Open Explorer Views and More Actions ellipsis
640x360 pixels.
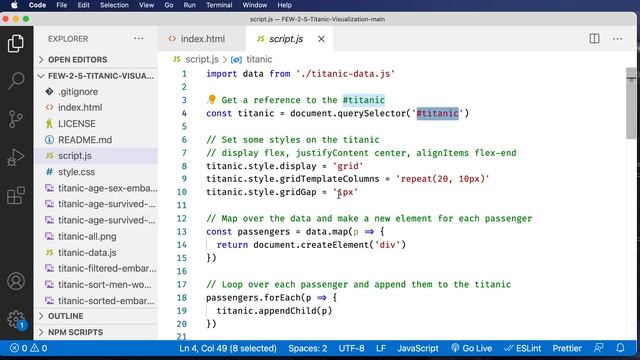(139, 38)
